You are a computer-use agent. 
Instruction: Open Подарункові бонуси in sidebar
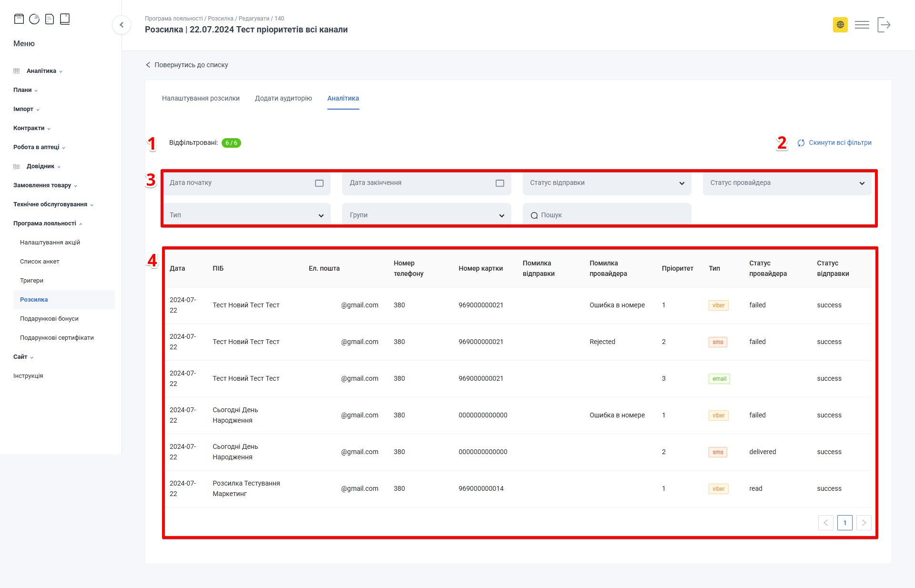[x=49, y=319]
